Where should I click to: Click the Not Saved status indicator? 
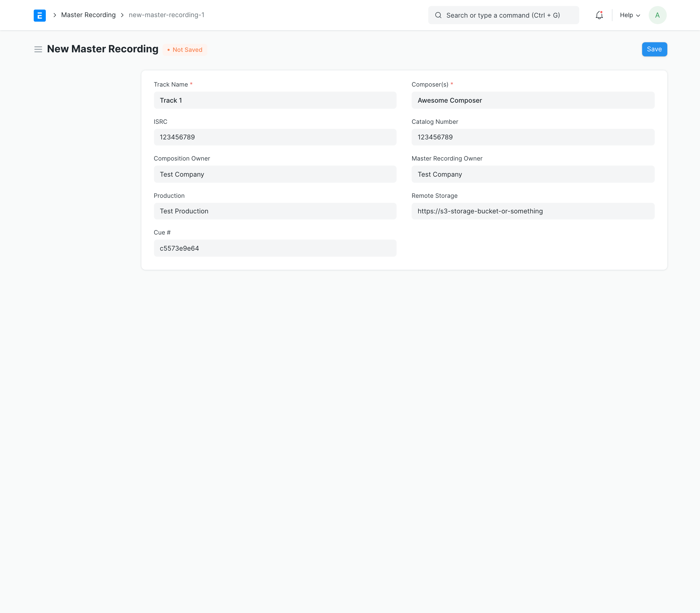click(x=185, y=50)
